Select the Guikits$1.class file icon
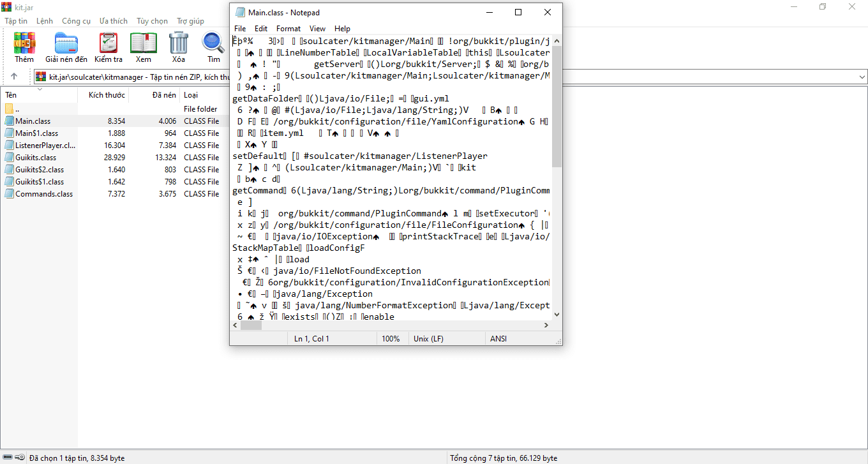 click(10, 182)
